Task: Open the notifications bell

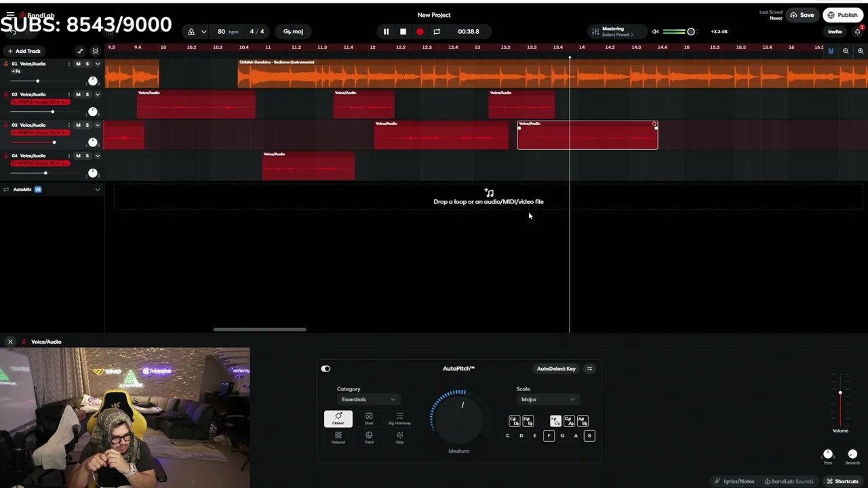Action: coord(858,32)
